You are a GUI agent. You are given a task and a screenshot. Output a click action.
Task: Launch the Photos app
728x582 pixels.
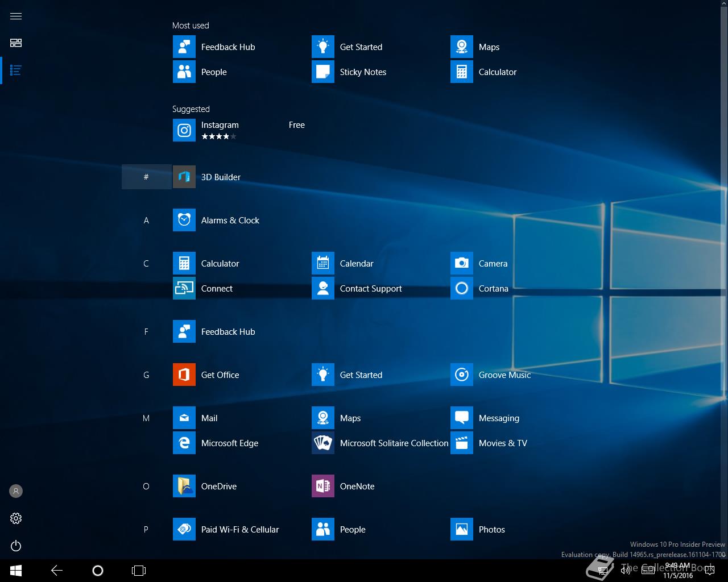(x=519, y=529)
